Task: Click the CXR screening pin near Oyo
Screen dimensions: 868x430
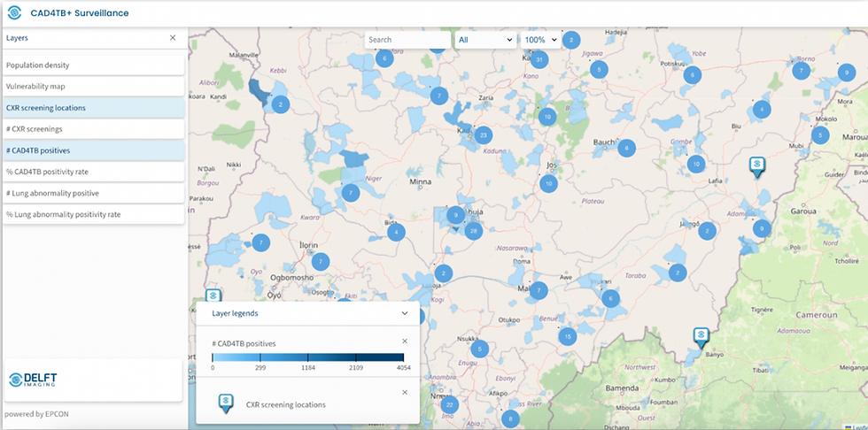Action: coord(213,296)
